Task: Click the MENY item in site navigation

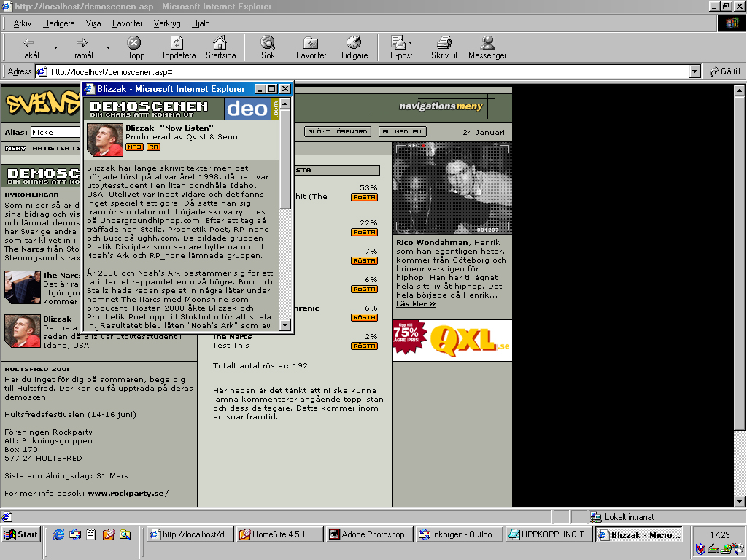Action: tap(16, 149)
